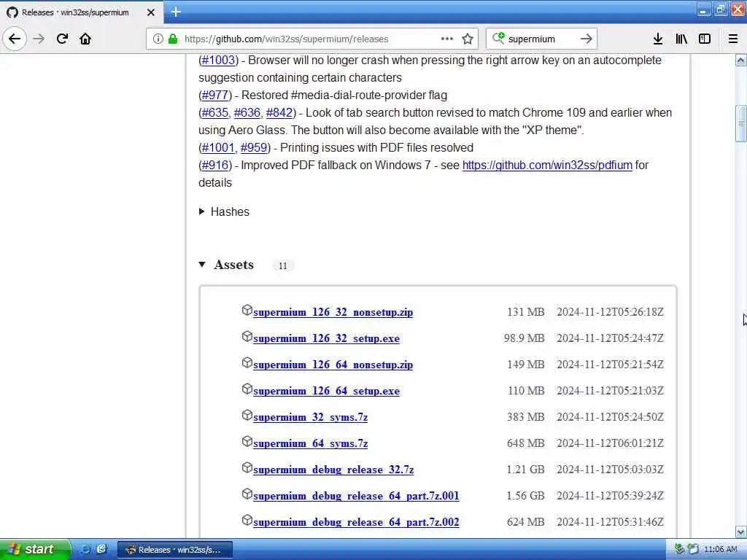The image size is (747, 560).
Task: Follow the github.com/win32ss/pdfium link
Action: (547, 165)
